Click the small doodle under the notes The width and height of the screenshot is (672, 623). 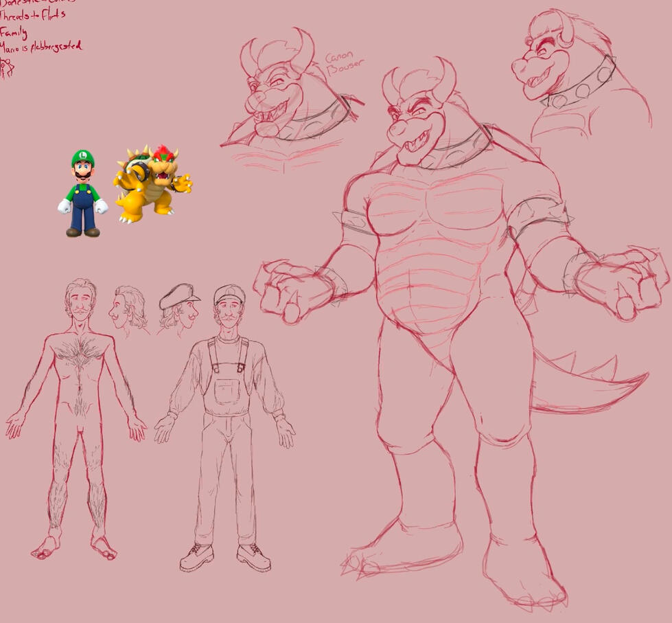click(7, 67)
